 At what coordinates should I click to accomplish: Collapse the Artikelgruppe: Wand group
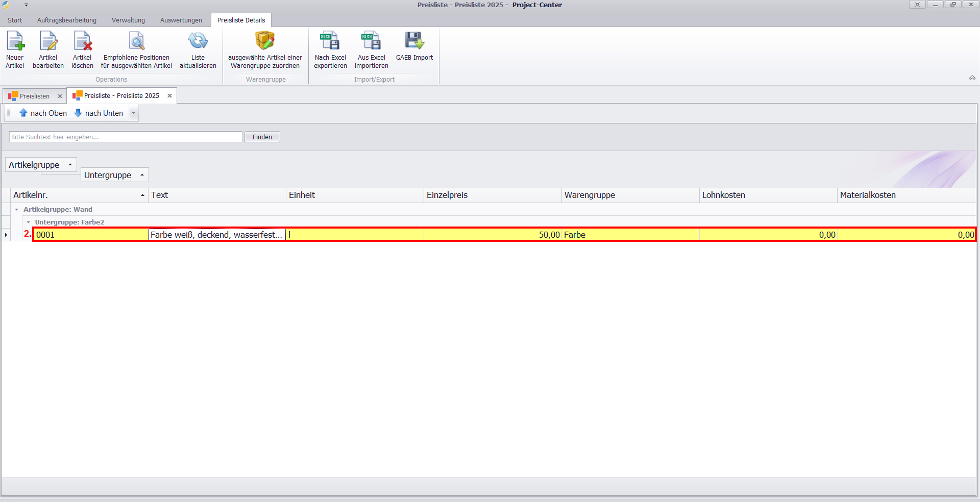pyautogui.click(x=16, y=210)
